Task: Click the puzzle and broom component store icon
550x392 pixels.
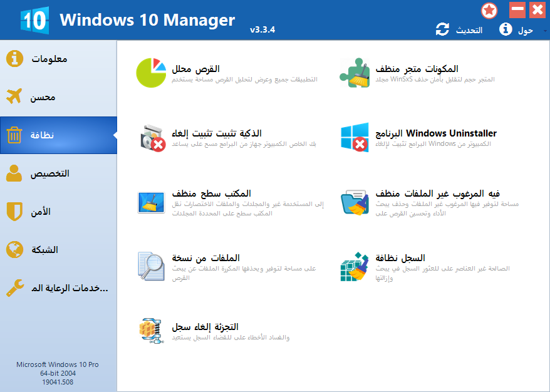Action: click(355, 73)
